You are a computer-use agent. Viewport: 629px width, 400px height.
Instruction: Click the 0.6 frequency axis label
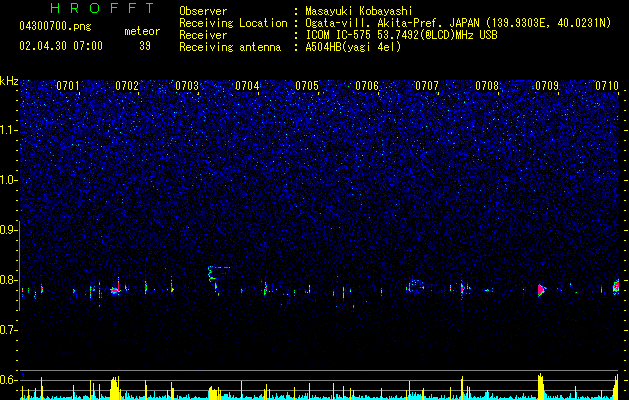tap(9, 380)
